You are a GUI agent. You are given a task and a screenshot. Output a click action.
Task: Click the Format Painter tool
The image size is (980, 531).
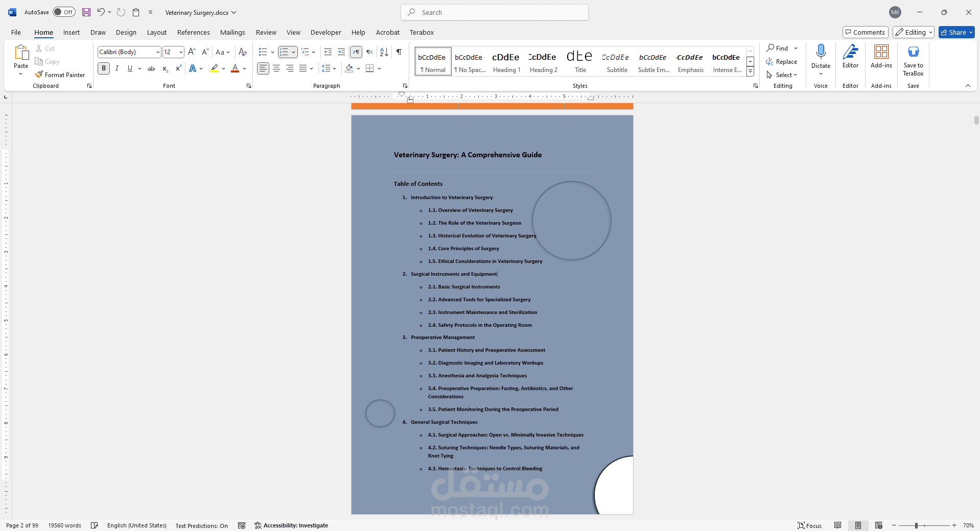click(x=60, y=75)
